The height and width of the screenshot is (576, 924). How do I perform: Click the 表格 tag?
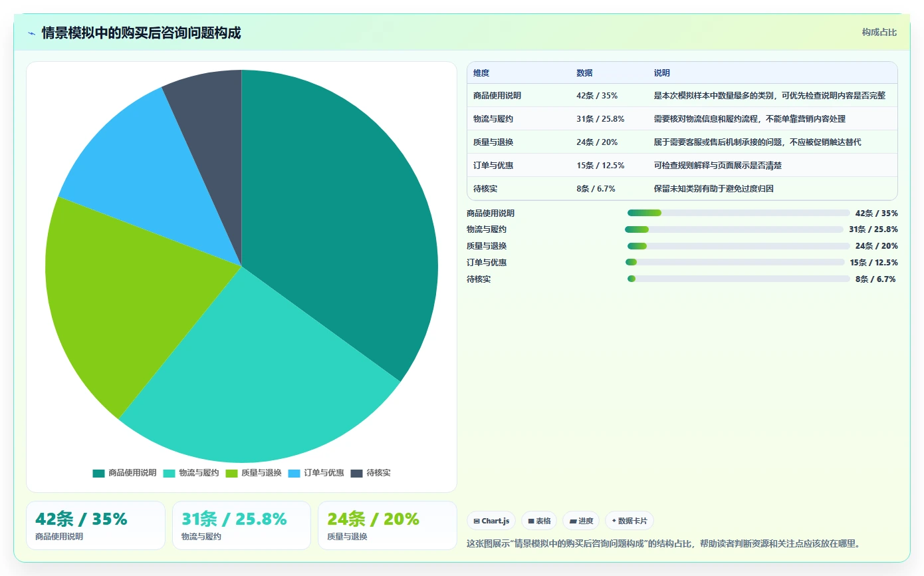539,521
